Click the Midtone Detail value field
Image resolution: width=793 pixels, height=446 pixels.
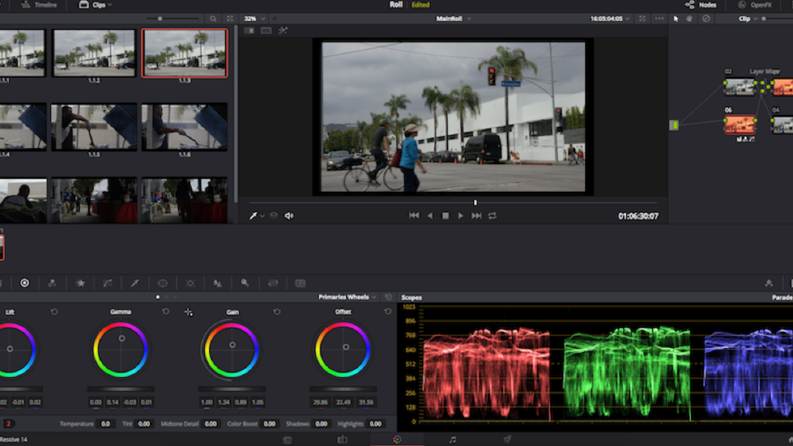point(210,424)
